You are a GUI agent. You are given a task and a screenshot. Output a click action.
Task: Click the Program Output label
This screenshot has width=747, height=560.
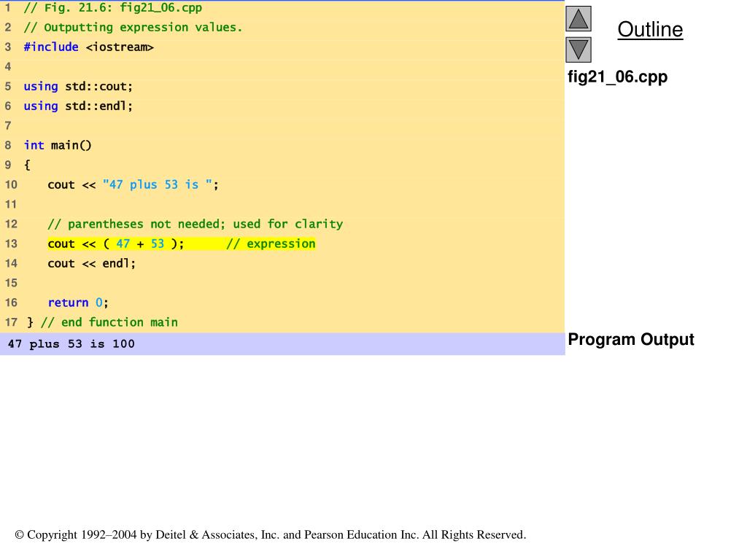tap(631, 340)
